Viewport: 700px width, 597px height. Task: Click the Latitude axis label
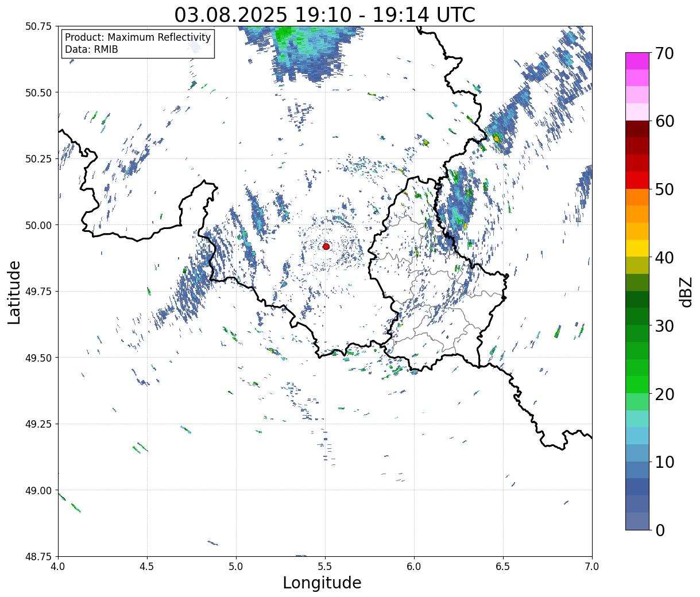click(x=14, y=292)
